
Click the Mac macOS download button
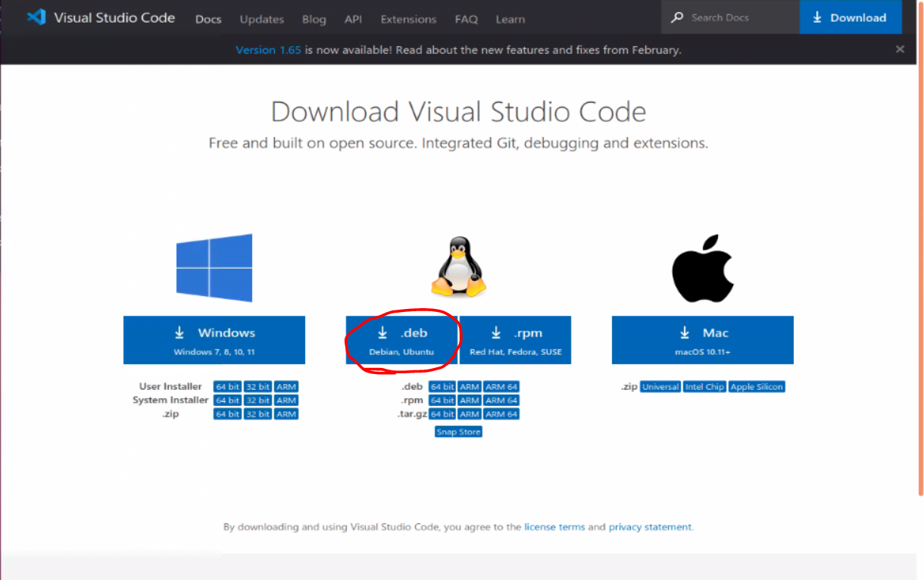702,340
